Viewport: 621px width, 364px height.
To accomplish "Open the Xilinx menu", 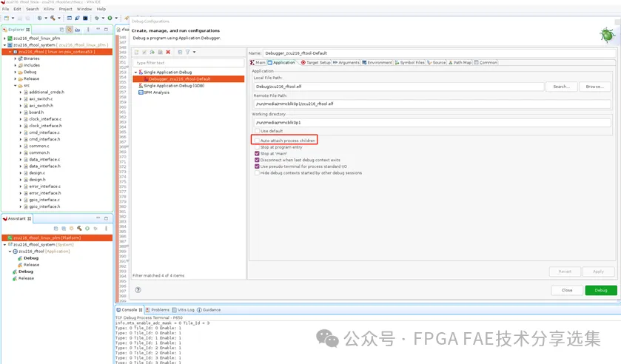I will pos(49,9).
